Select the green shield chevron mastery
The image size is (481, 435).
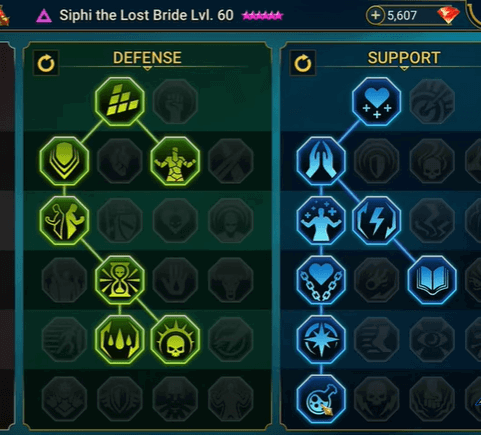[x=64, y=161]
